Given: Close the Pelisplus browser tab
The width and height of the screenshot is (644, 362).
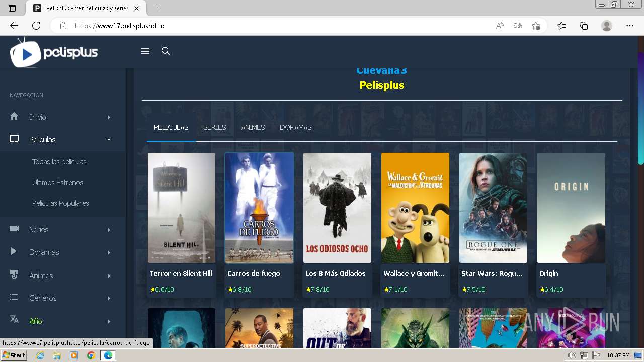Looking at the screenshot, I should (136, 8).
